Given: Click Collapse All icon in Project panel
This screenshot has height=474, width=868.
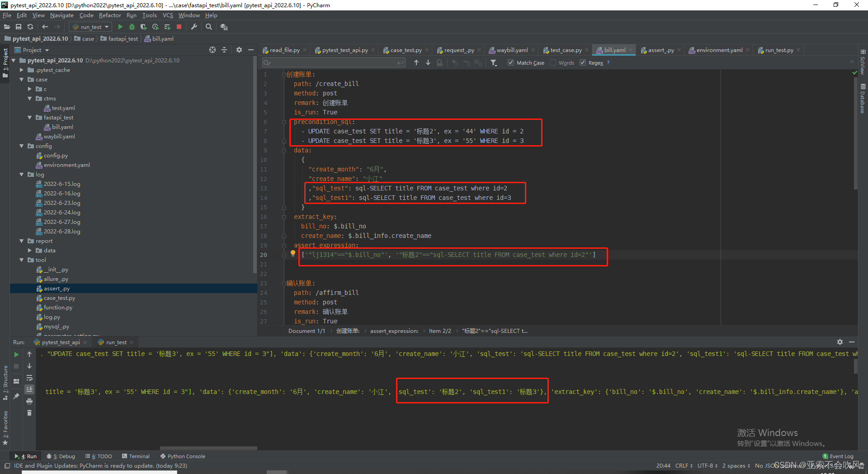Looking at the screenshot, I should (224, 50).
